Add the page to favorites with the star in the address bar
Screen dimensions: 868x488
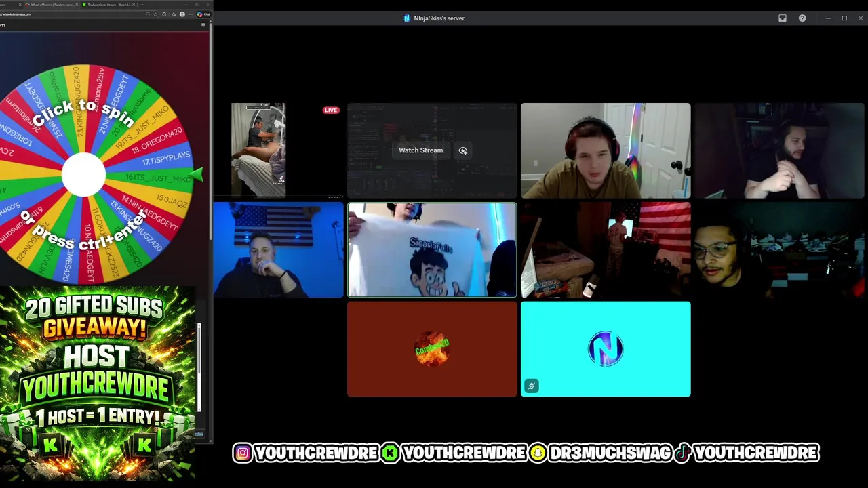(155, 14)
